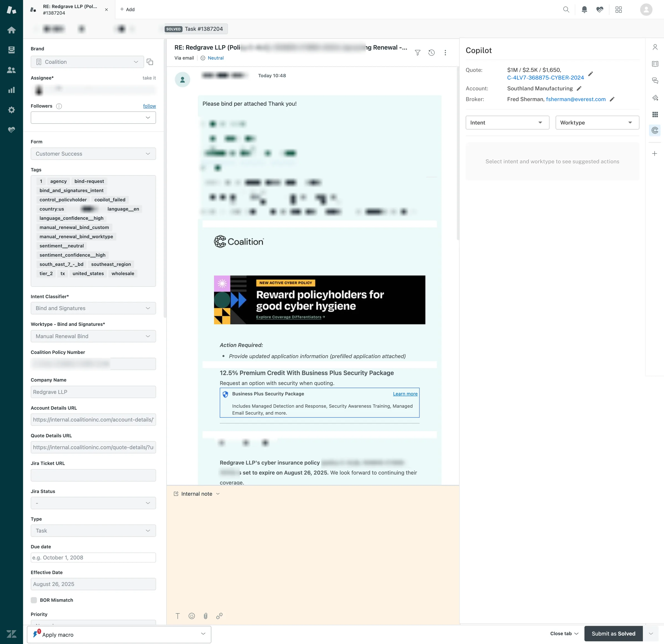The image size is (664, 644).
Task: Open the Apply macro dropdown
Action: point(119,635)
